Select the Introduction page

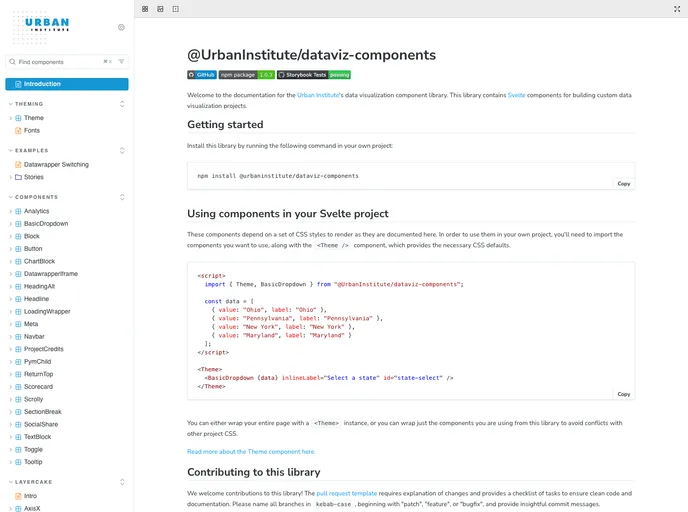(x=67, y=84)
